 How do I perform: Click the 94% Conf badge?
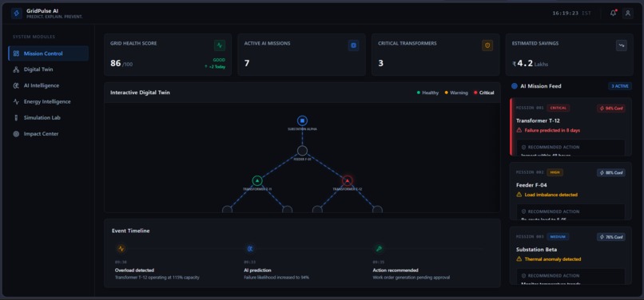point(611,109)
